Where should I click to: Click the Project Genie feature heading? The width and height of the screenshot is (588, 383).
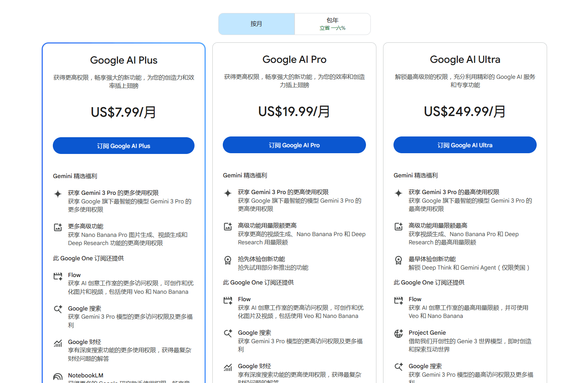point(427,332)
